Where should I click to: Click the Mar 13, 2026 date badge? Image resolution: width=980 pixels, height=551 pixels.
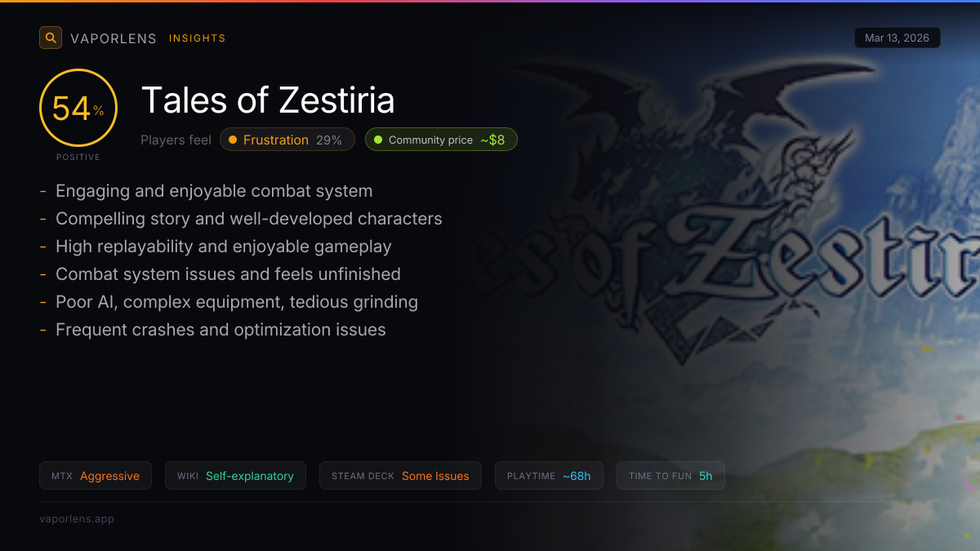coord(897,38)
